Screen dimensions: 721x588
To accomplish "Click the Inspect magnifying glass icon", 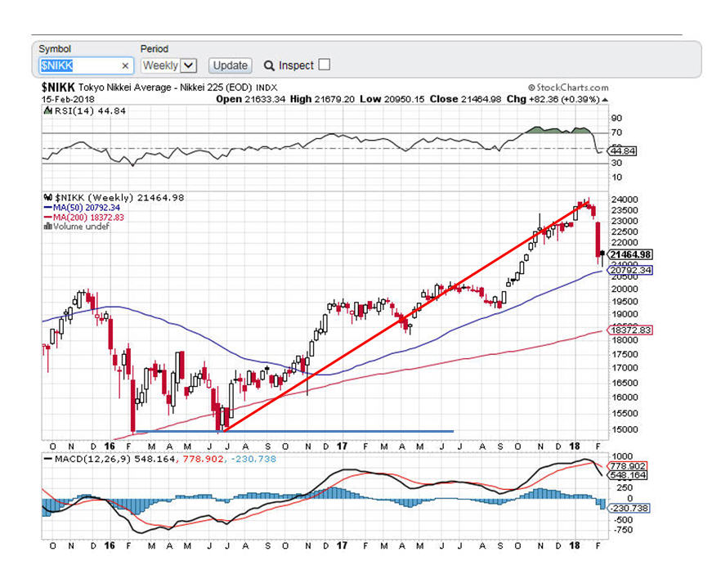I will [269, 65].
